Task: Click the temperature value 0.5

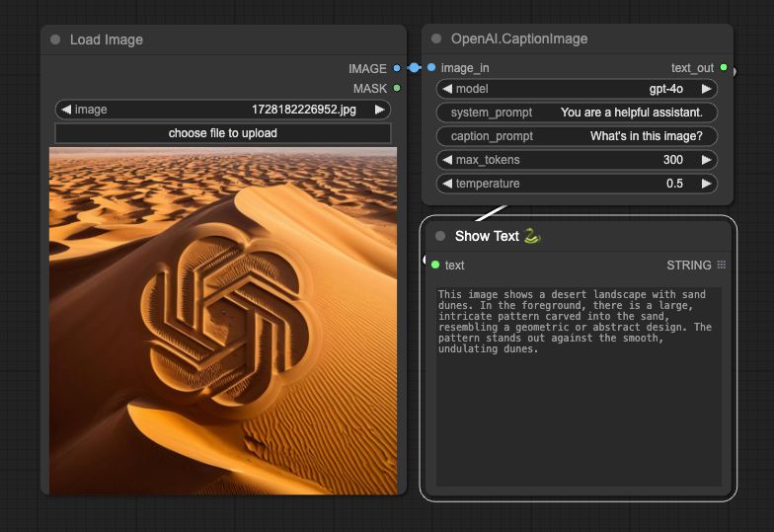Action: pos(674,184)
